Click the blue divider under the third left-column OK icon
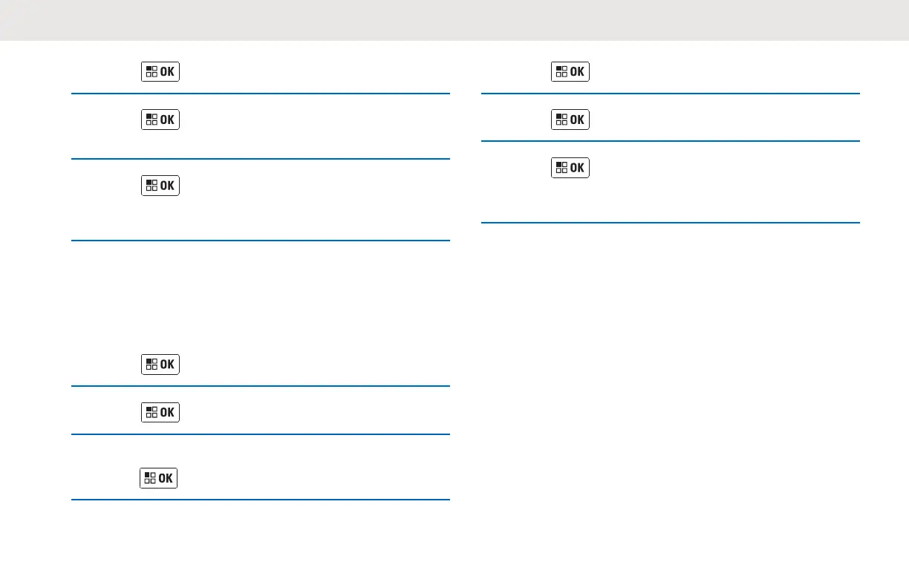The width and height of the screenshot is (909, 588). 261,240
